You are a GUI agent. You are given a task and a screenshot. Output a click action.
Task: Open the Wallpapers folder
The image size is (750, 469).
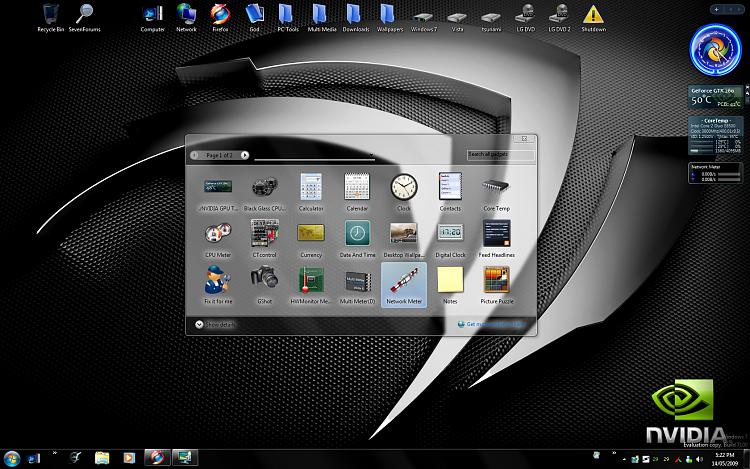click(390, 18)
